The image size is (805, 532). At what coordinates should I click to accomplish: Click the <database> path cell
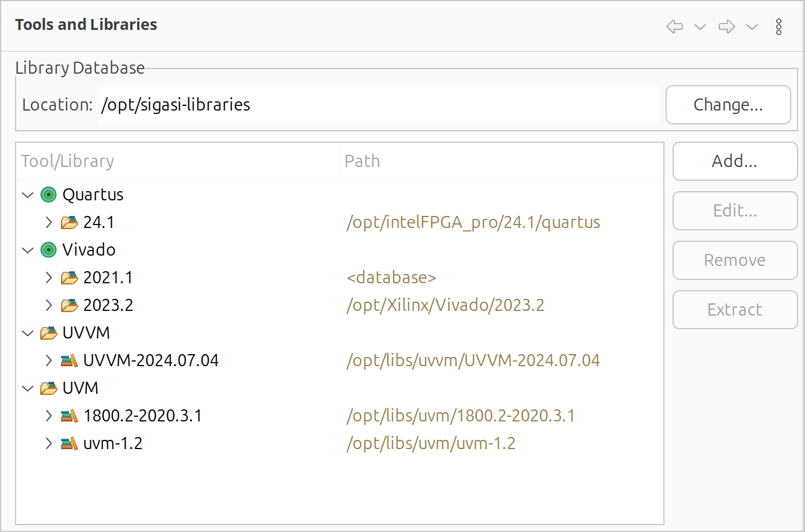(392, 278)
